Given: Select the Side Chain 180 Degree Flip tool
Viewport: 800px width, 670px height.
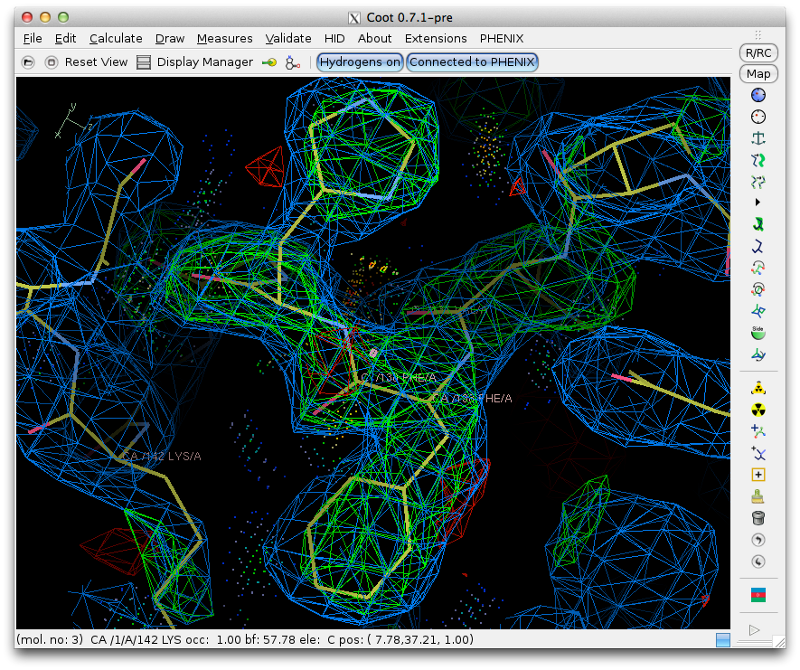Looking at the screenshot, I should [758, 331].
